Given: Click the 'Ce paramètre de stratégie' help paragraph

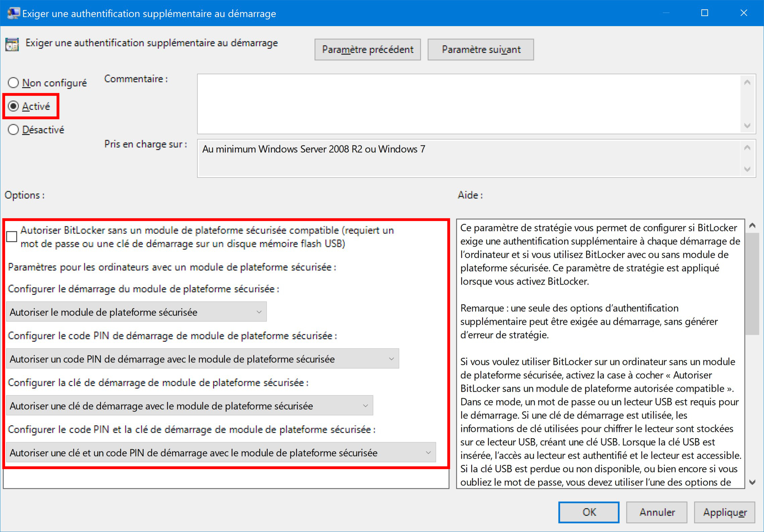Looking at the screenshot, I should tap(600, 254).
